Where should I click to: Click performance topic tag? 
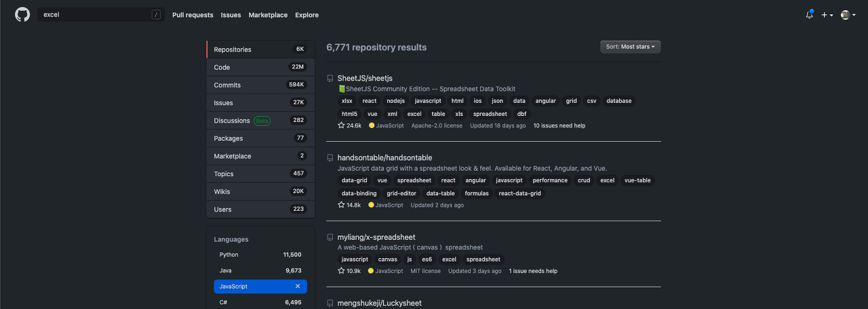[550, 180]
